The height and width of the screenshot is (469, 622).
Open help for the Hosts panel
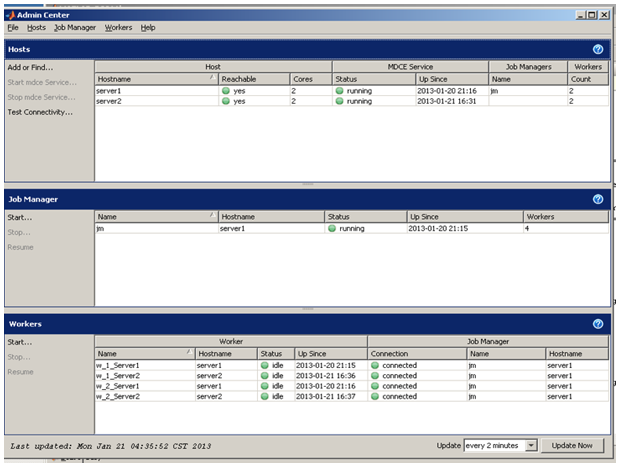[598, 49]
